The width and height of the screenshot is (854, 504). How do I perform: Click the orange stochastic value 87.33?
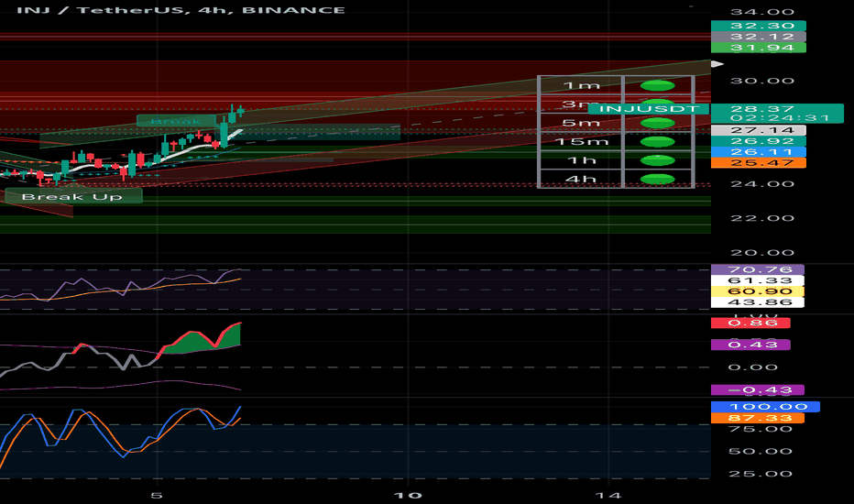[x=758, y=418]
